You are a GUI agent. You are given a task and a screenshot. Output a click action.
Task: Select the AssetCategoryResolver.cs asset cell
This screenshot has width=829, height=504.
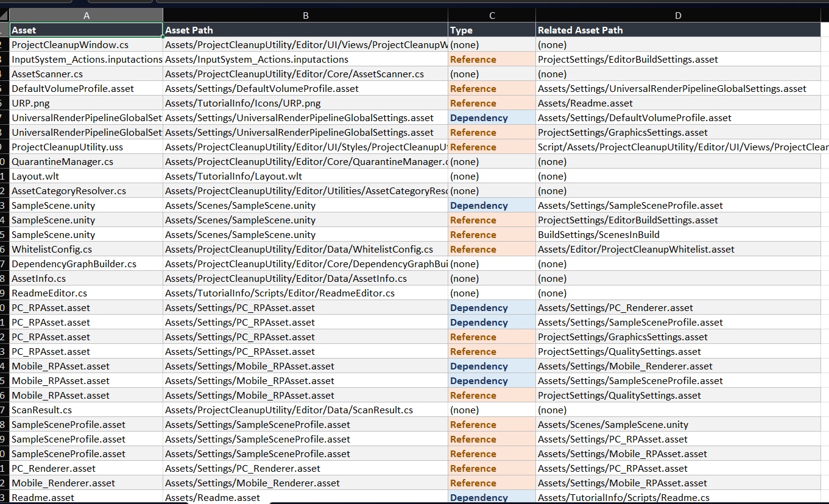(86, 191)
